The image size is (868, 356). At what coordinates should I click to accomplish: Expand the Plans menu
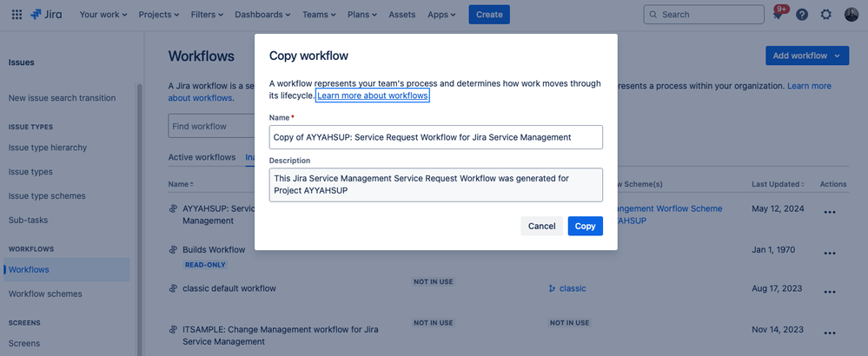pos(362,15)
